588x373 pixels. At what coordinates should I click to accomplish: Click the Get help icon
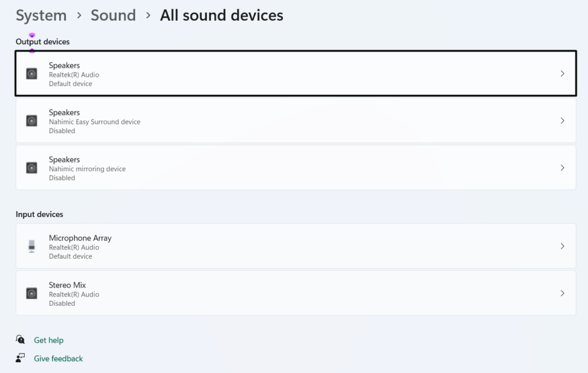(x=21, y=340)
